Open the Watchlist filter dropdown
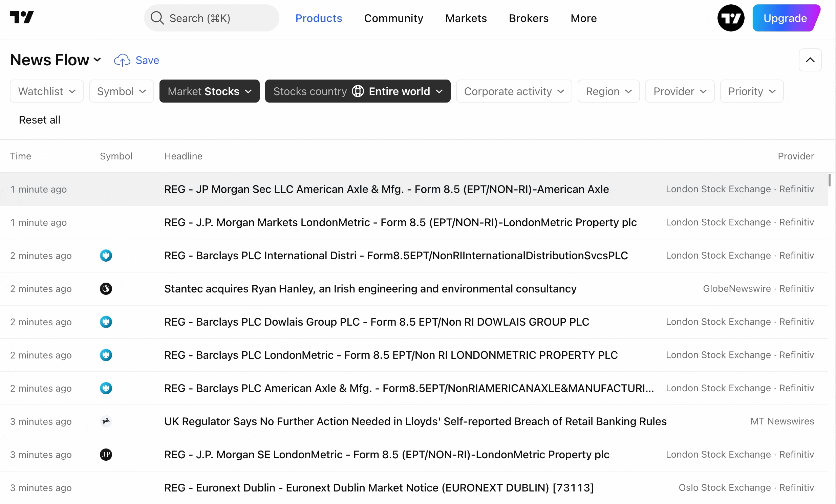 coord(46,91)
